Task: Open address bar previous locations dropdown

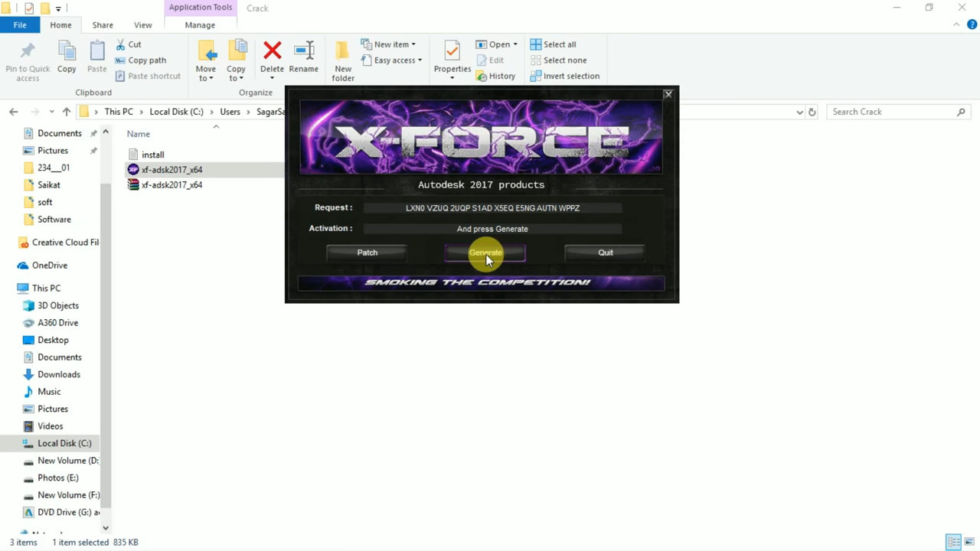Action: click(x=800, y=112)
